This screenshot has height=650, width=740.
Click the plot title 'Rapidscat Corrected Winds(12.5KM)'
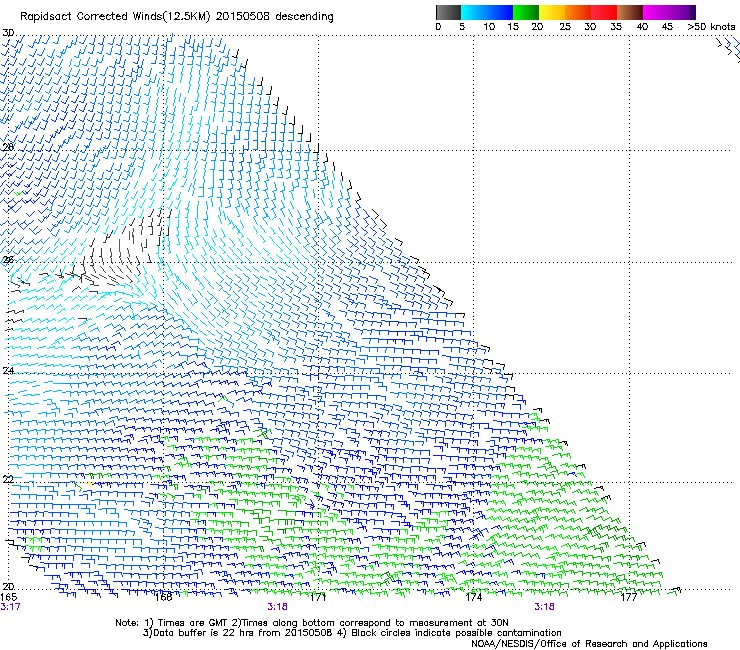[x=115, y=17]
